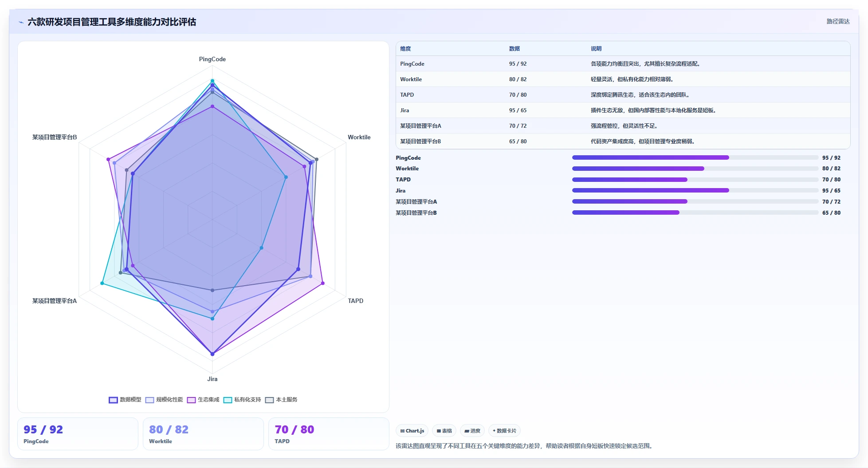Click the page title 六款研发项目管理工具多维度能力对比评估
868x468 pixels.
(x=112, y=22)
